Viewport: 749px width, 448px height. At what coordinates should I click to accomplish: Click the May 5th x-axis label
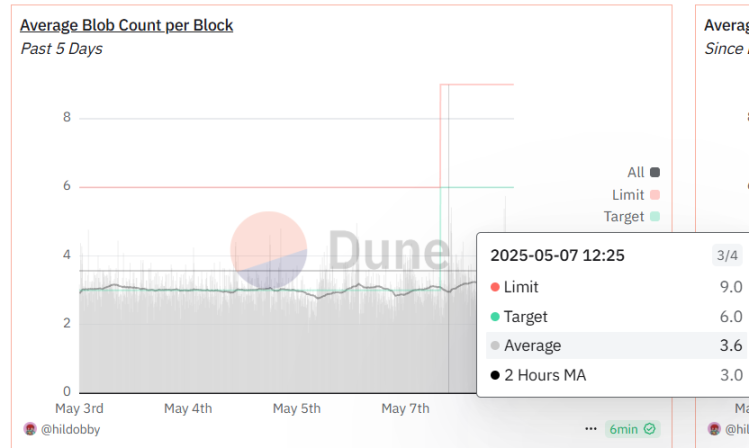(x=297, y=408)
